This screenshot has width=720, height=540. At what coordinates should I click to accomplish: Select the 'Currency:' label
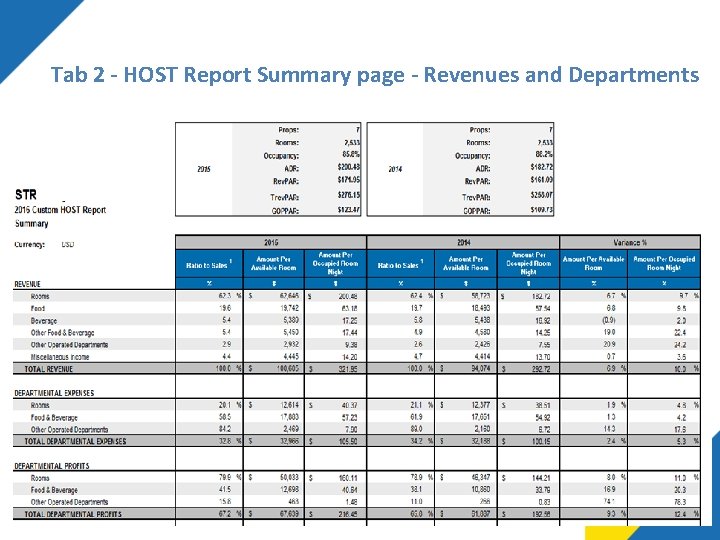(x=29, y=244)
